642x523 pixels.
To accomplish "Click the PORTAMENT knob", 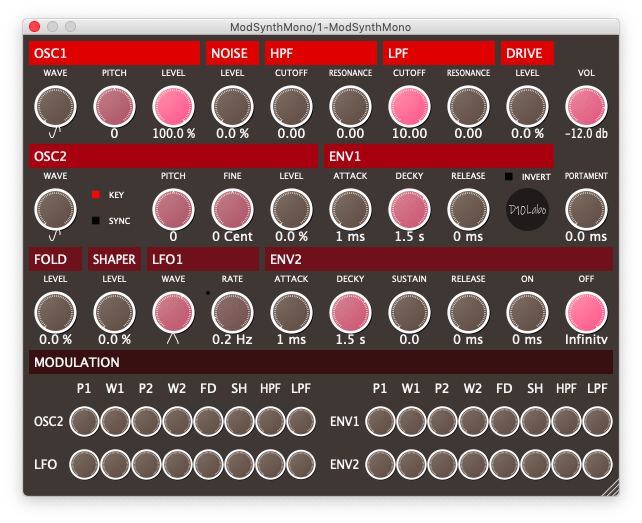I will click(x=586, y=208).
